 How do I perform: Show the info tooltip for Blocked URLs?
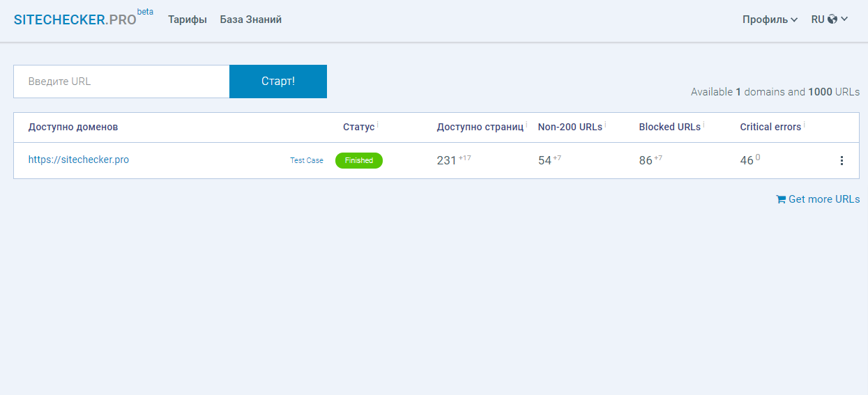tap(703, 125)
